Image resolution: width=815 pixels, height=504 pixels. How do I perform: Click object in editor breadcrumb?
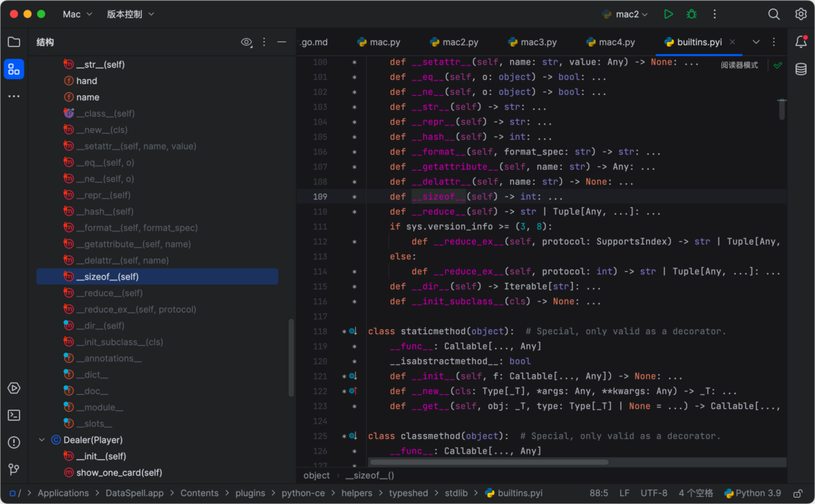317,475
